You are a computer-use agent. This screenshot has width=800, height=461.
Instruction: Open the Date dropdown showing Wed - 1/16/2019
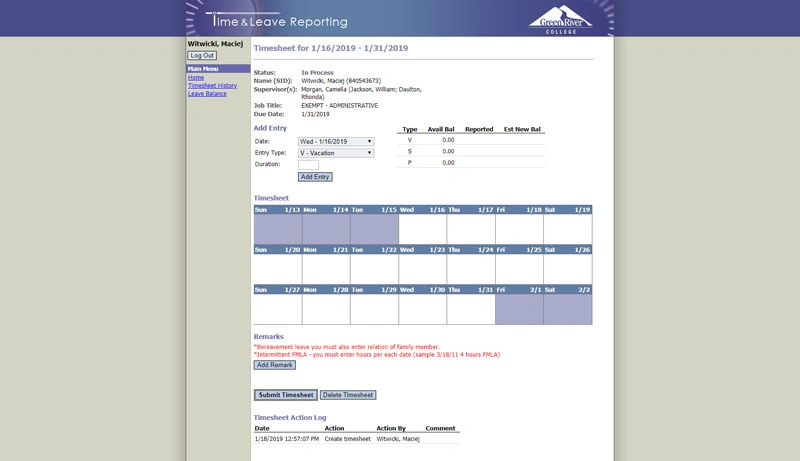[336, 141]
